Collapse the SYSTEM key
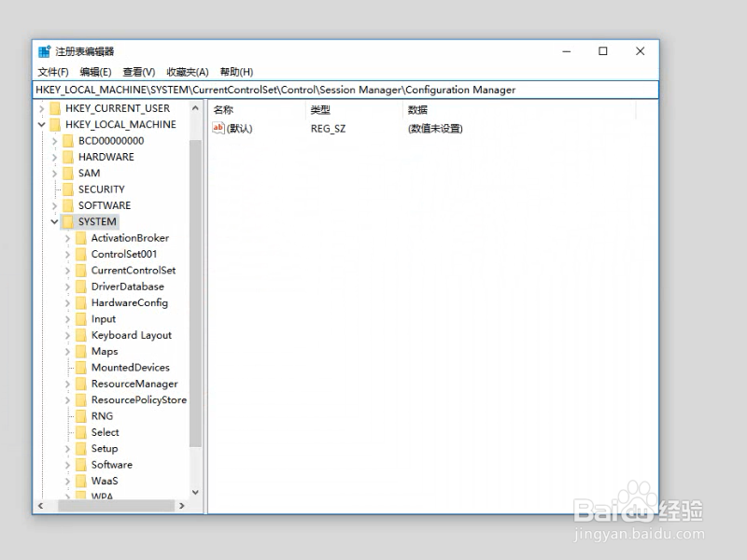This screenshot has width=747, height=560. pyautogui.click(x=53, y=221)
